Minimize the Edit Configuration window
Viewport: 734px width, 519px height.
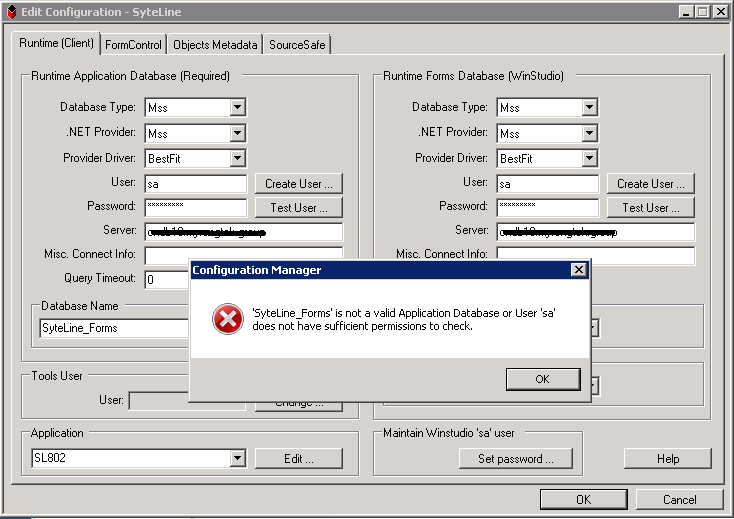coord(686,12)
